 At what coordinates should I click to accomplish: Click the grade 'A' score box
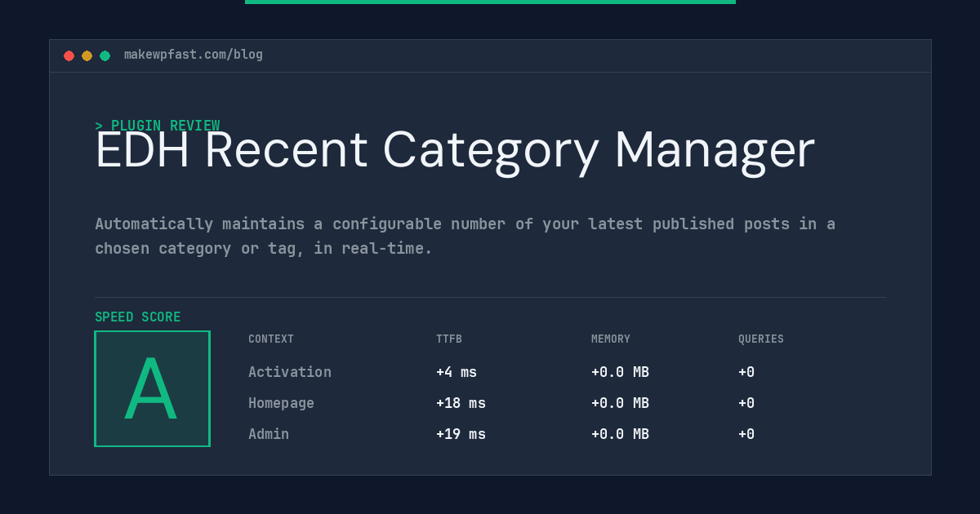click(x=152, y=388)
